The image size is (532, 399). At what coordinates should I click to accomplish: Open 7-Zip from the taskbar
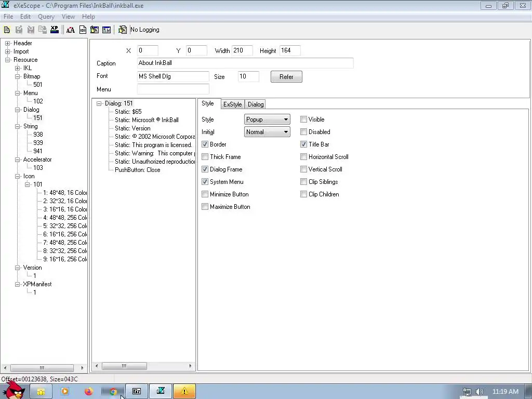click(x=137, y=392)
